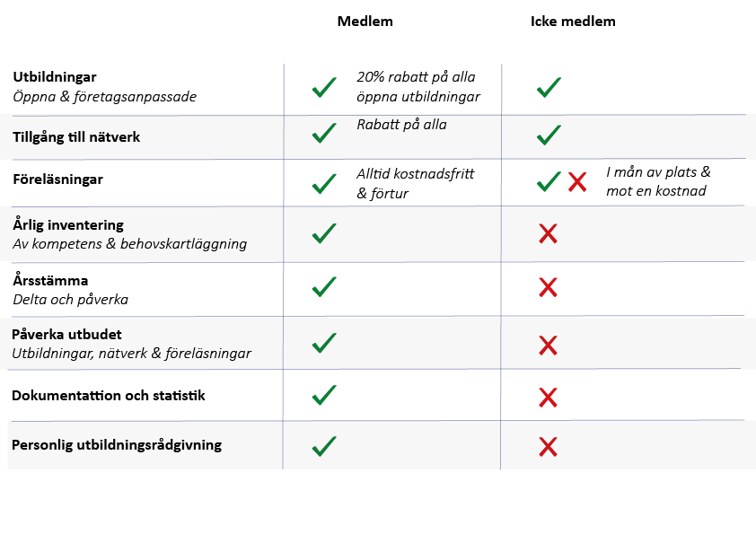Click red cross beside Föreläsningar checkmark

577,182
